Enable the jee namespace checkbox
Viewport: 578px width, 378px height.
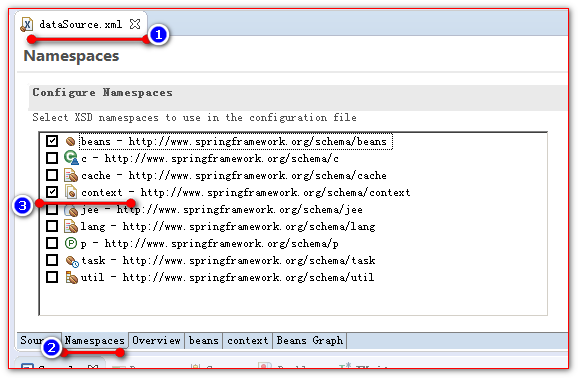pos(52,209)
